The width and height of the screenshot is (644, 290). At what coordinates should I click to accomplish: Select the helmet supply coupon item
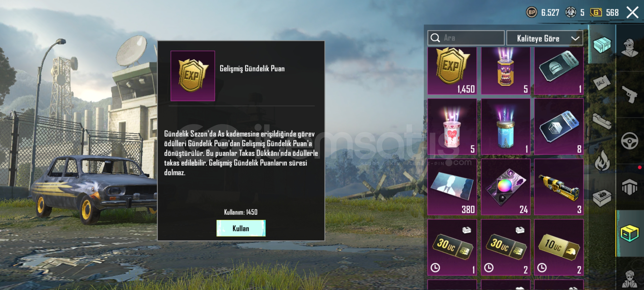pyautogui.click(x=559, y=71)
